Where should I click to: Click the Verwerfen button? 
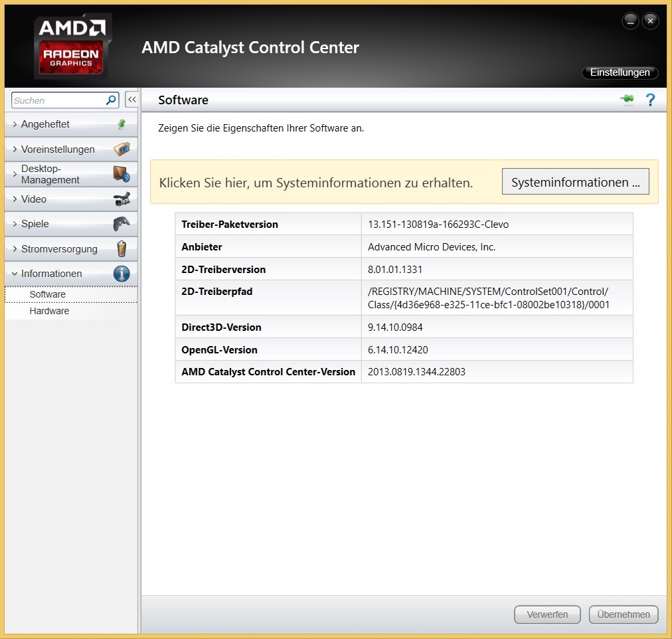(x=547, y=614)
